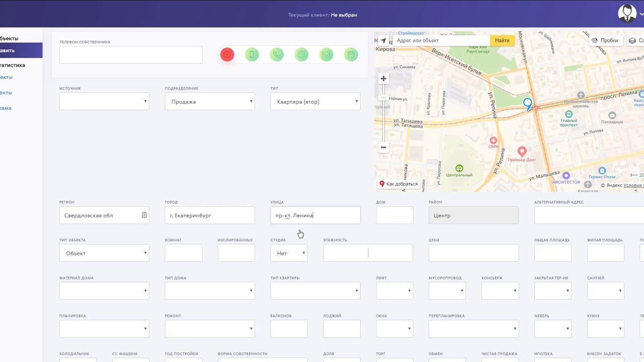Open the Ремонт dropdown
Viewport: 644px width, 362px height.
coord(210,329)
